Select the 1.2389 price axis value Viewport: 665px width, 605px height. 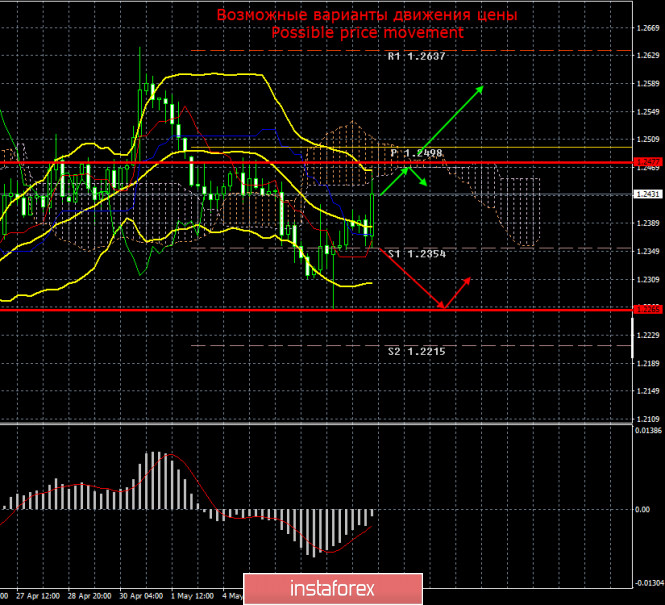tap(649, 223)
